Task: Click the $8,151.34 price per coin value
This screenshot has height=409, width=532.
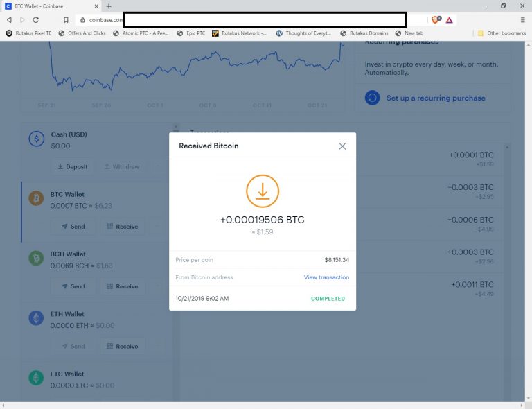Action: click(337, 260)
